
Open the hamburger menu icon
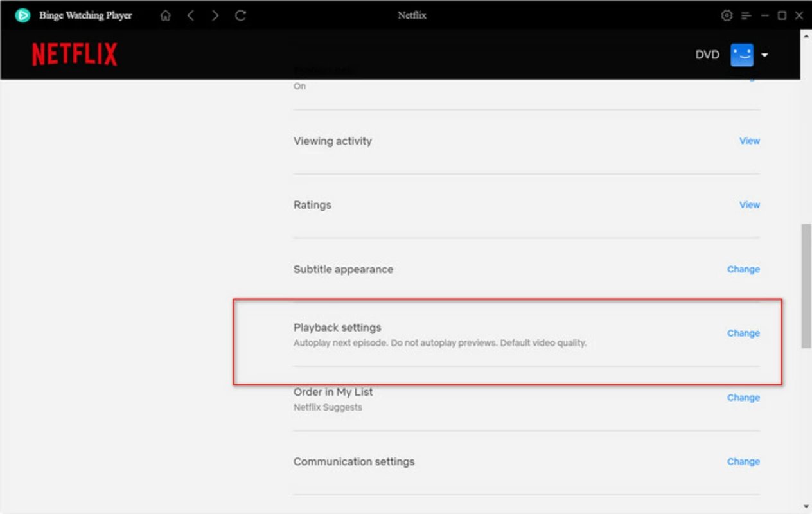(746, 15)
